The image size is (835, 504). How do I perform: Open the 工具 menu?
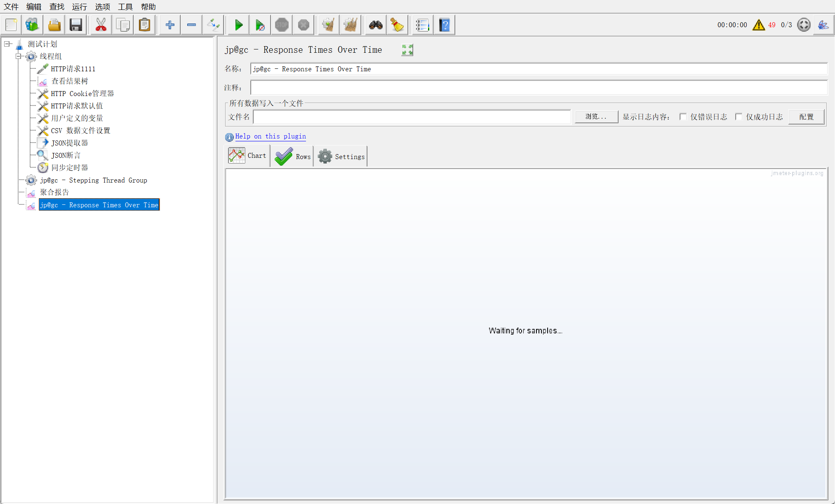(125, 7)
